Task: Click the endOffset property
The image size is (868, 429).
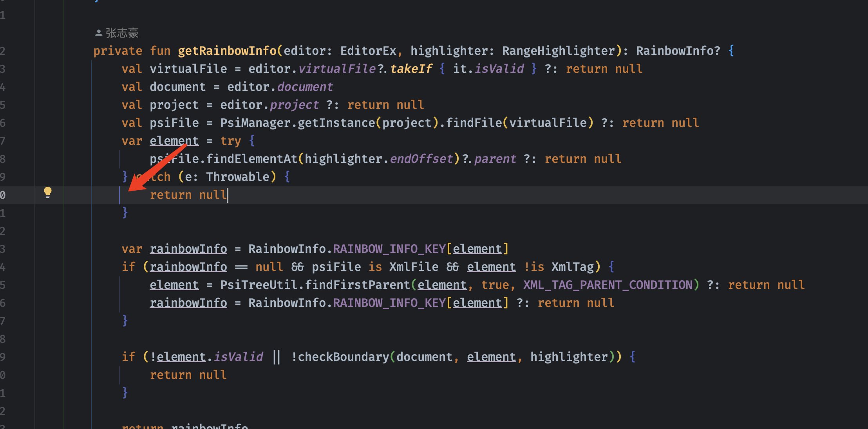Action: [x=421, y=159]
